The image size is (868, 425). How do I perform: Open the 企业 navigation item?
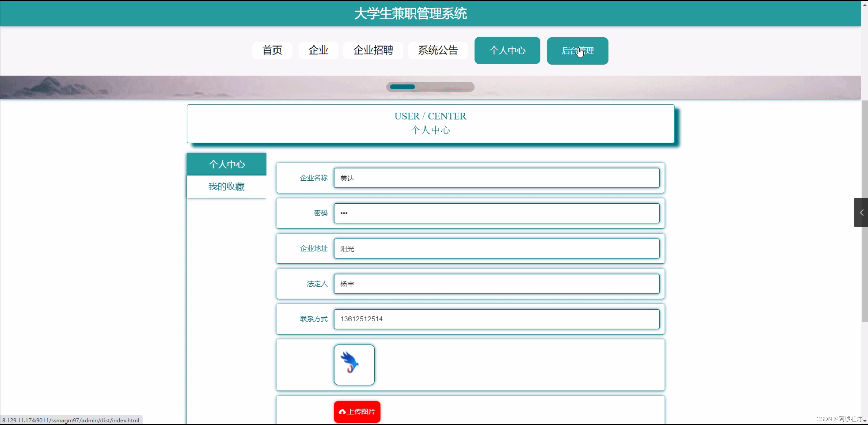click(x=318, y=50)
